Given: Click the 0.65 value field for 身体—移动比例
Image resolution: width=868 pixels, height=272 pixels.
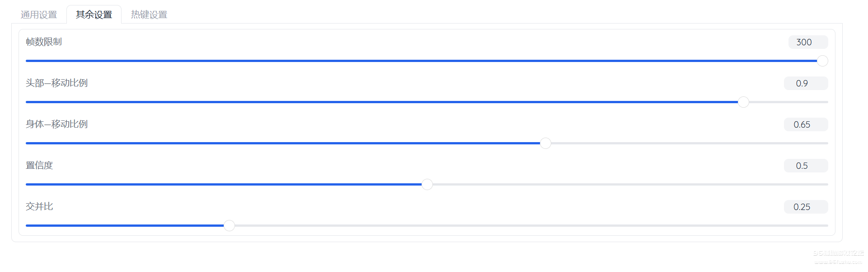Looking at the screenshot, I should pos(806,124).
